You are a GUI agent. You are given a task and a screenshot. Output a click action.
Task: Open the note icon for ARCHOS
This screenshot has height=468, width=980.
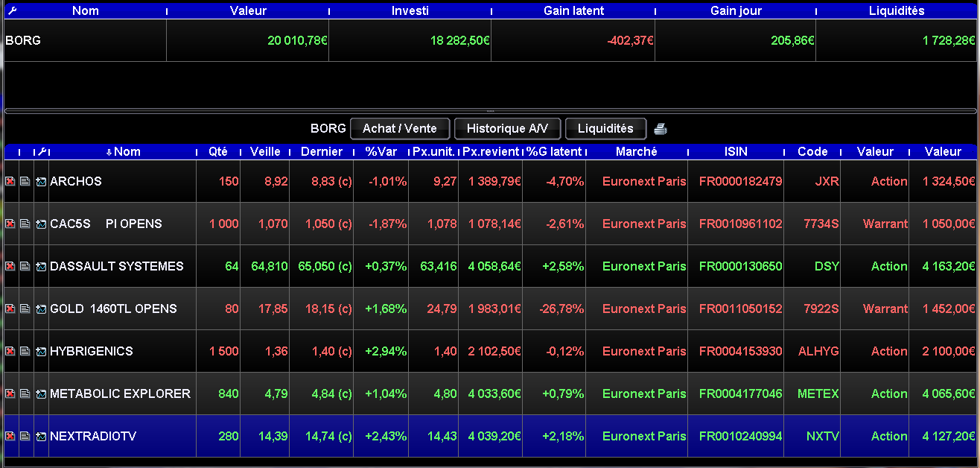25,181
